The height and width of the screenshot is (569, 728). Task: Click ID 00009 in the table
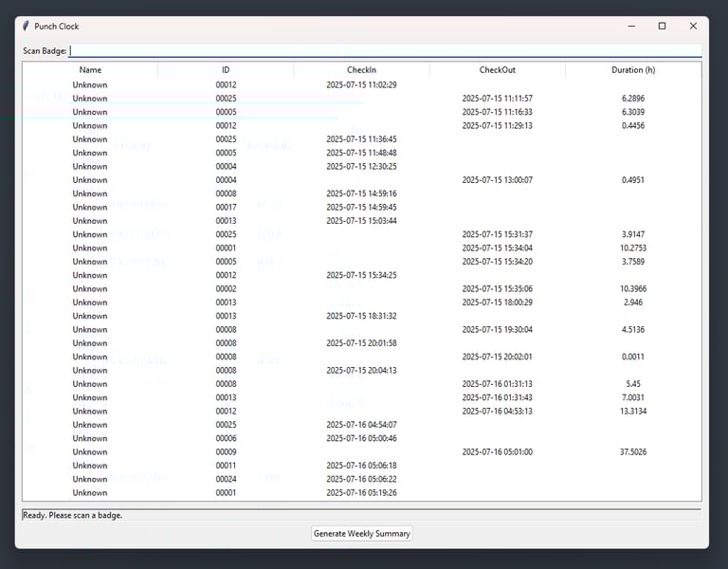[x=226, y=452]
